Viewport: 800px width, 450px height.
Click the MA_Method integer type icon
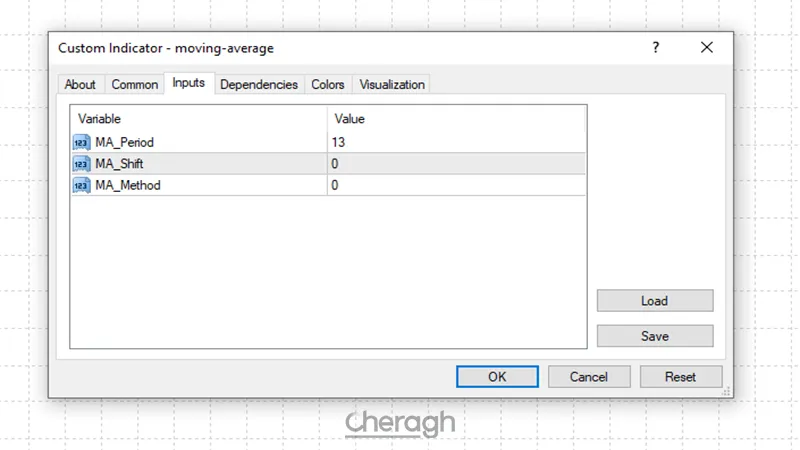(x=81, y=185)
